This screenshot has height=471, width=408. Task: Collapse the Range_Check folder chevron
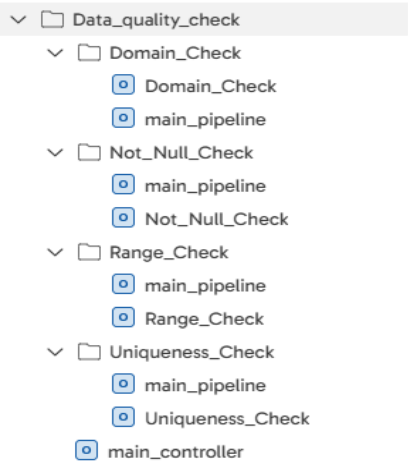pos(55,252)
